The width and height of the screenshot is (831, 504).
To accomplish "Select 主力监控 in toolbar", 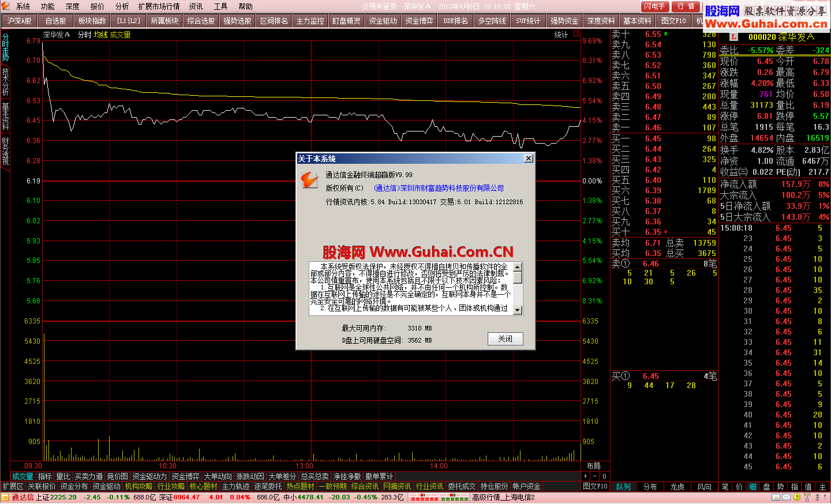I will pos(310,21).
